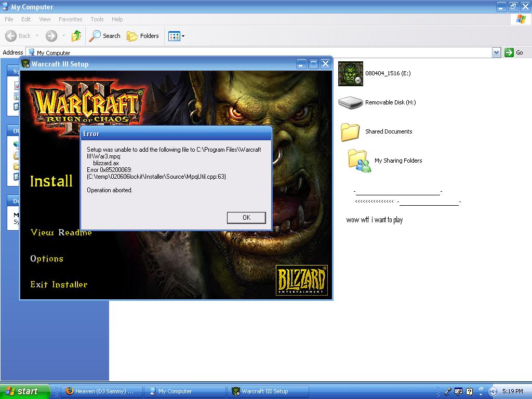Image resolution: width=532 pixels, height=399 pixels.
Task: Click the system tray clock showing 5:19 PM
Action: click(512, 391)
